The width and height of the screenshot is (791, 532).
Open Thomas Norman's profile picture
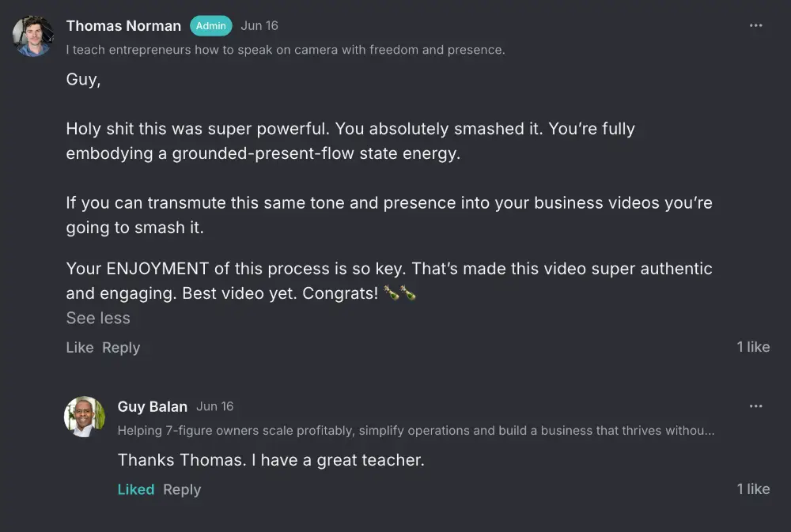[x=33, y=36]
